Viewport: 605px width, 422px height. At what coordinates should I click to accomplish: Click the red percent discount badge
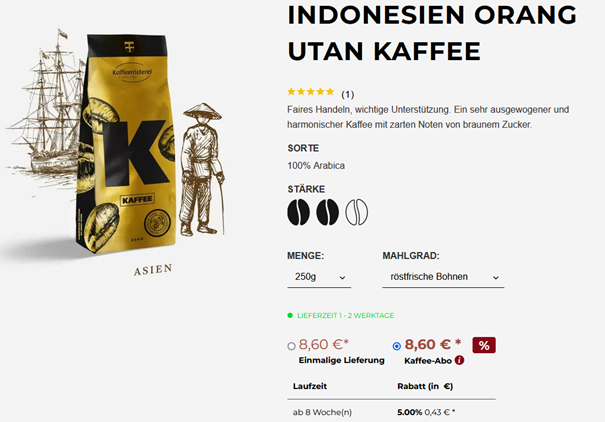click(484, 345)
